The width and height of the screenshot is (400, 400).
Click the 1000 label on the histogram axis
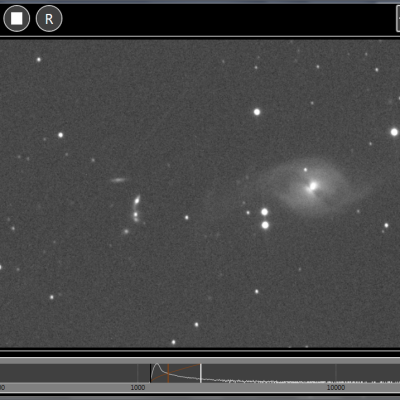coord(138,387)
